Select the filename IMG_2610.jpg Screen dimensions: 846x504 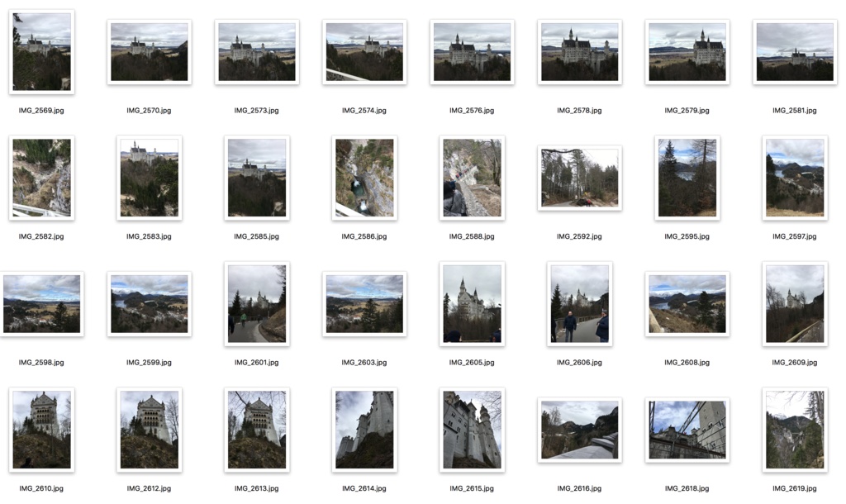coord(41,488)
